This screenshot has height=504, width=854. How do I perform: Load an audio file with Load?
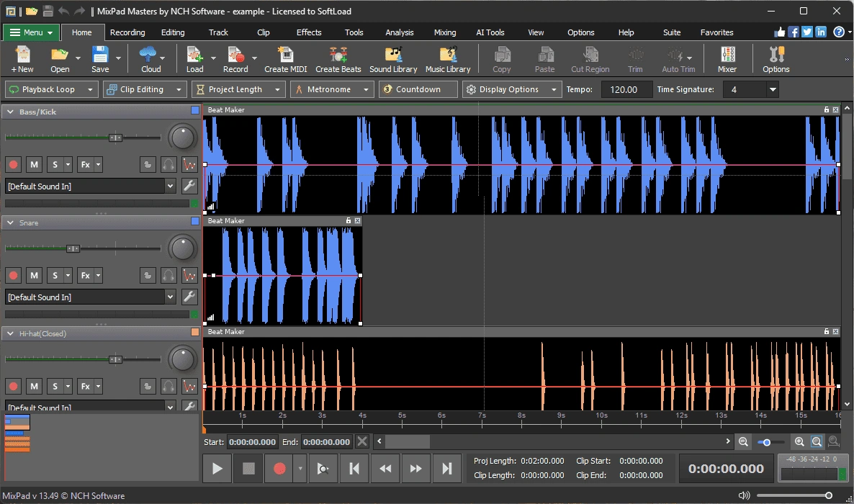pyautogui.click(x=194, y=59)
